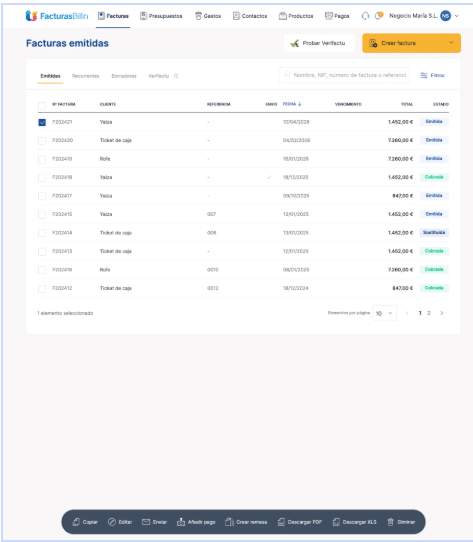Click the Cliente column header
Viewport: 473px width, 542px height.
108,104
